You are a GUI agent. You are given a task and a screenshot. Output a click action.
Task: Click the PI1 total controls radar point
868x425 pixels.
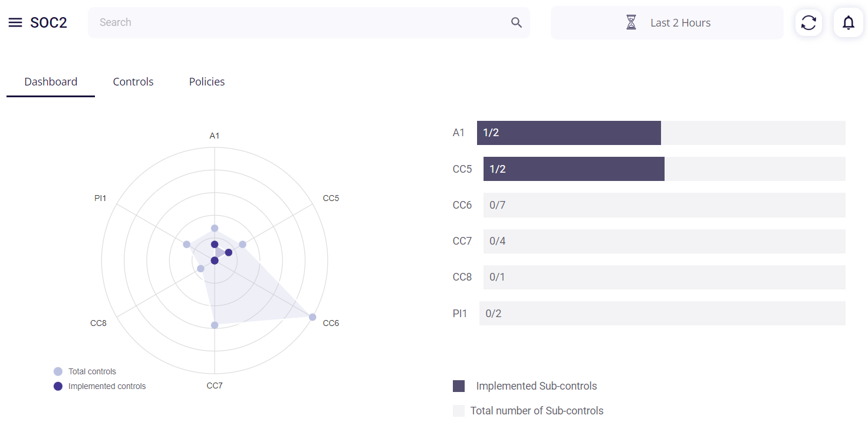point(186,245)
